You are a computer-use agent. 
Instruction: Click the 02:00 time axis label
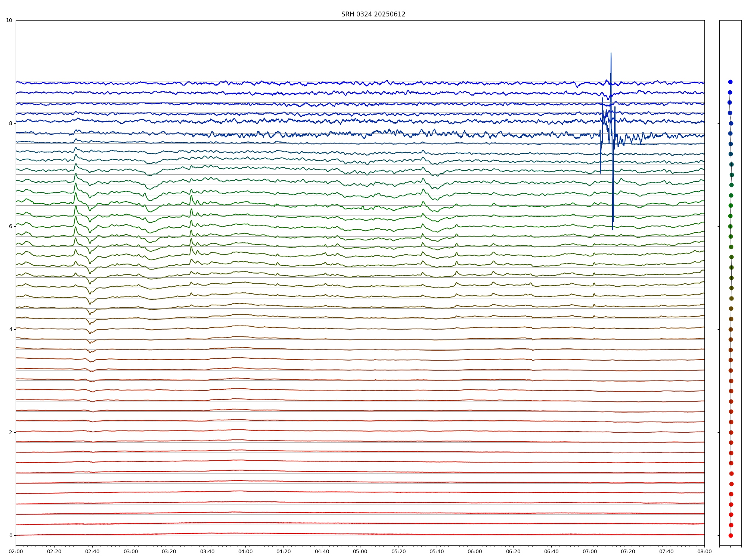pyautogui.click(x=16, y=551)
